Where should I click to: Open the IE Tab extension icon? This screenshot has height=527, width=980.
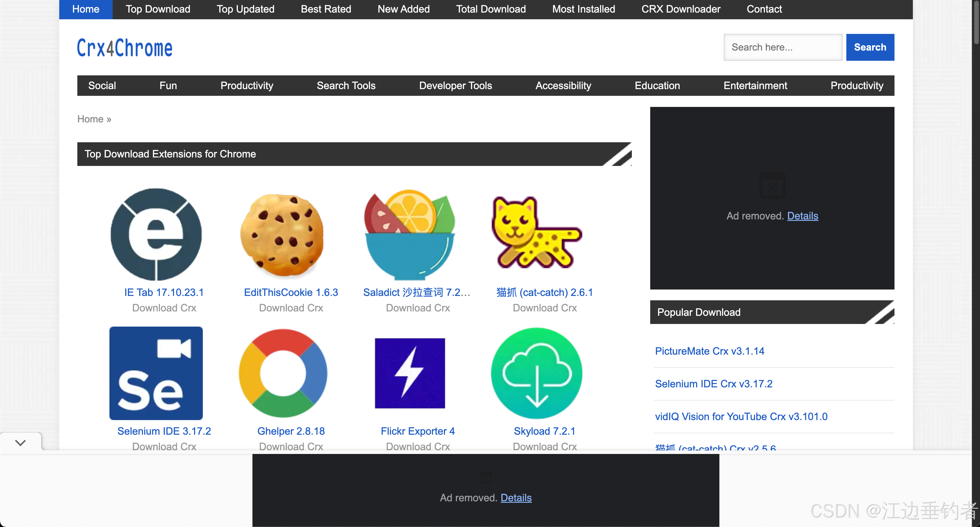coord(156,234)
